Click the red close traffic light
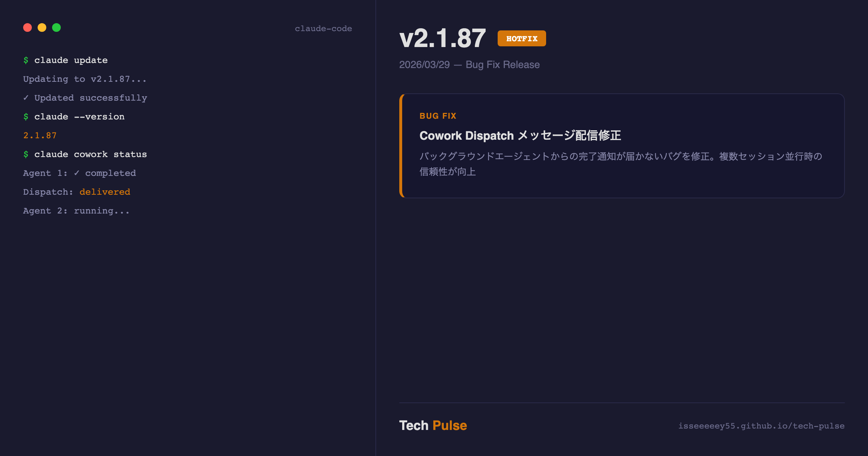Image resolution: width=868 pixels, height=456 pixels. tap(27, 28)
